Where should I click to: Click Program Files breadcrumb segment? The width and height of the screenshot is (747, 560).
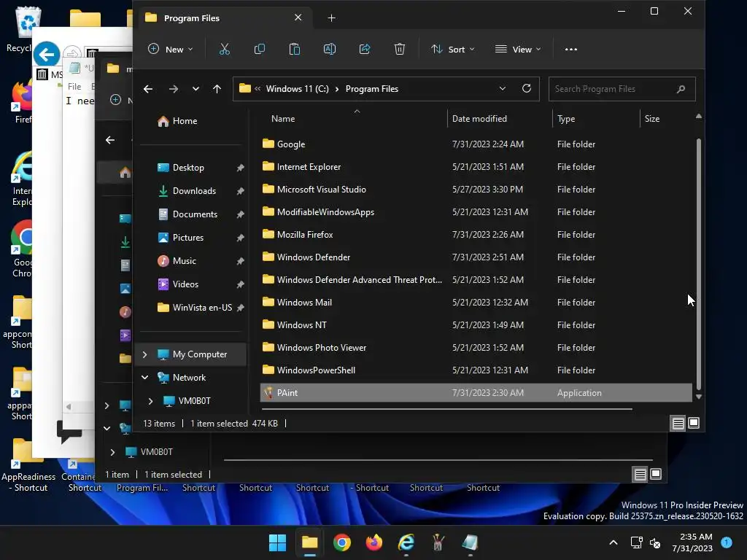371,89
